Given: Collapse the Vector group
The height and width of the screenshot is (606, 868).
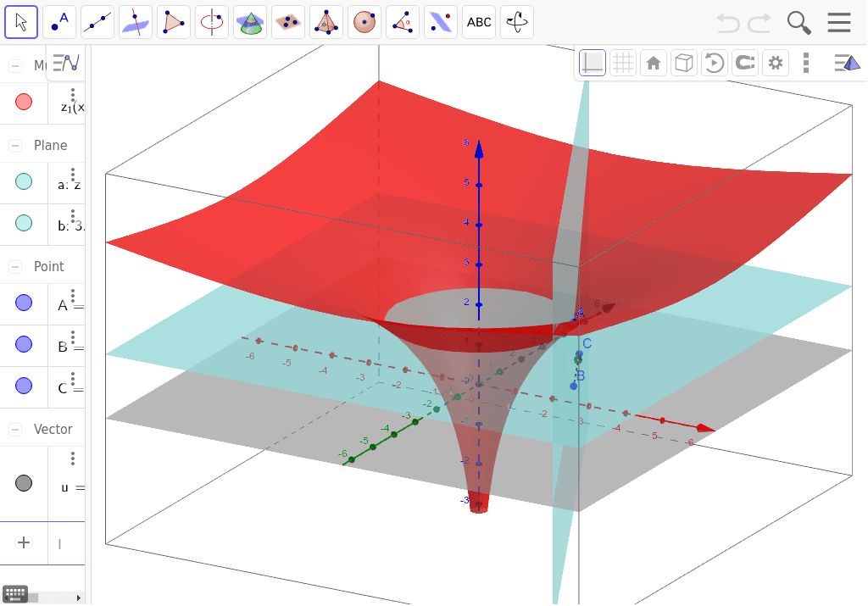Looking at the screenshot, I should [x=15, y=430].
